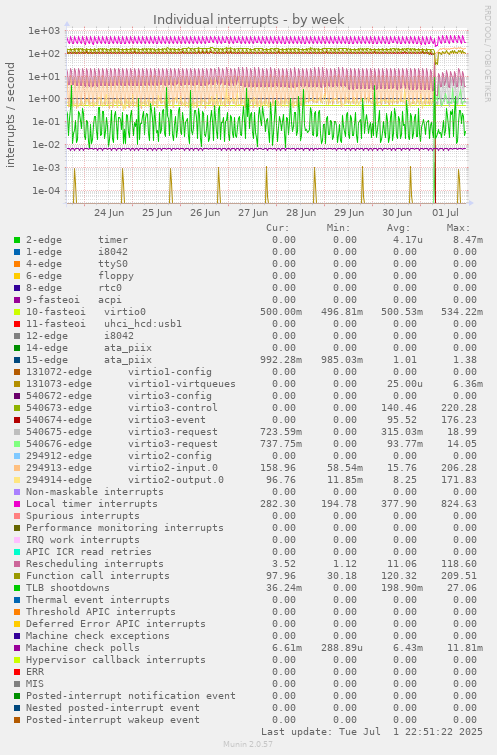The width and height of the screenshot is (497, 755).
Task: Select the 540673-edge virtio3-control label
Action: 122,408
